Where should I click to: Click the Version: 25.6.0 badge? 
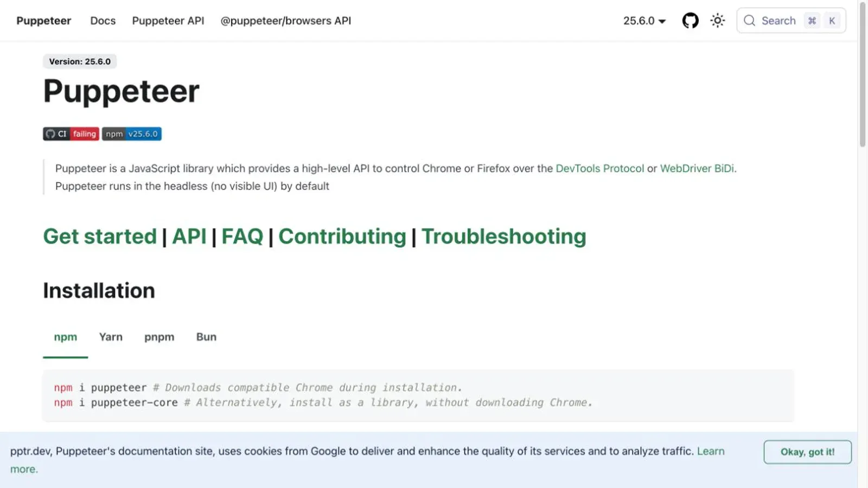click(x=80, y=61)
